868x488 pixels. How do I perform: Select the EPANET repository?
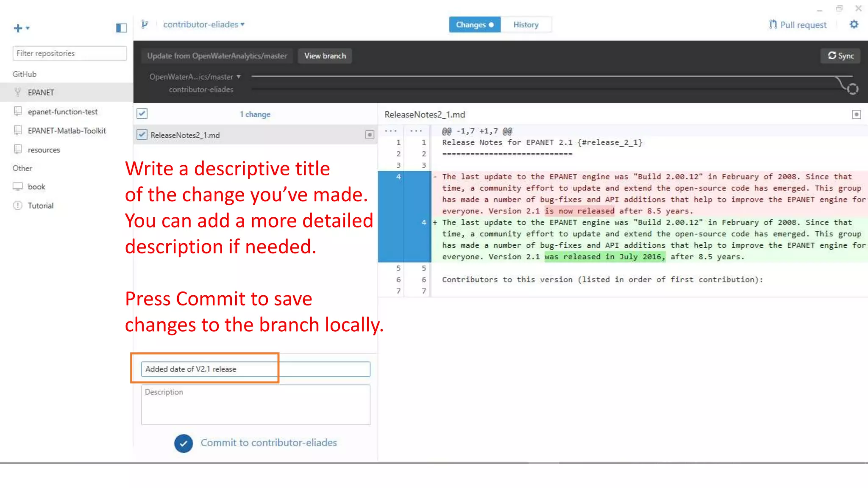coord(67,92)
